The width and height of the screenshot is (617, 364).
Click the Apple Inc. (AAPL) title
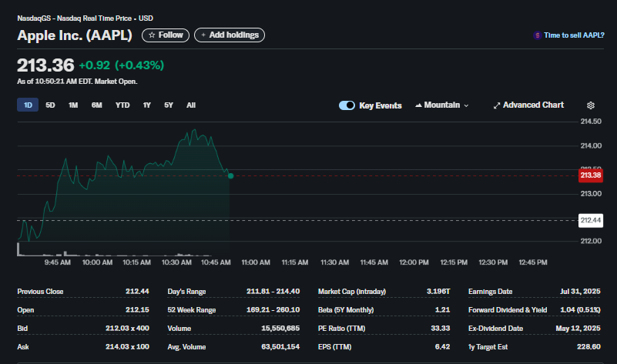point(75,35)
